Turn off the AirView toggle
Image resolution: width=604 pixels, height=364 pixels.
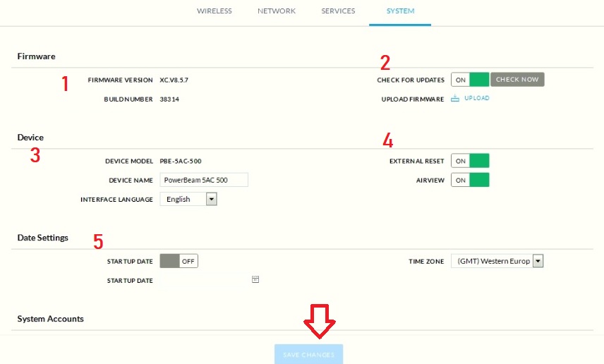(470, 180)
